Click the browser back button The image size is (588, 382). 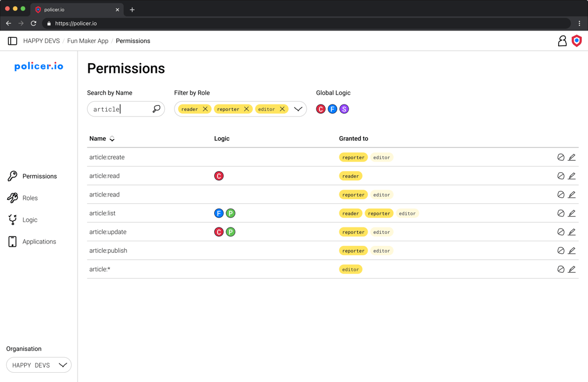click(9, 24)
